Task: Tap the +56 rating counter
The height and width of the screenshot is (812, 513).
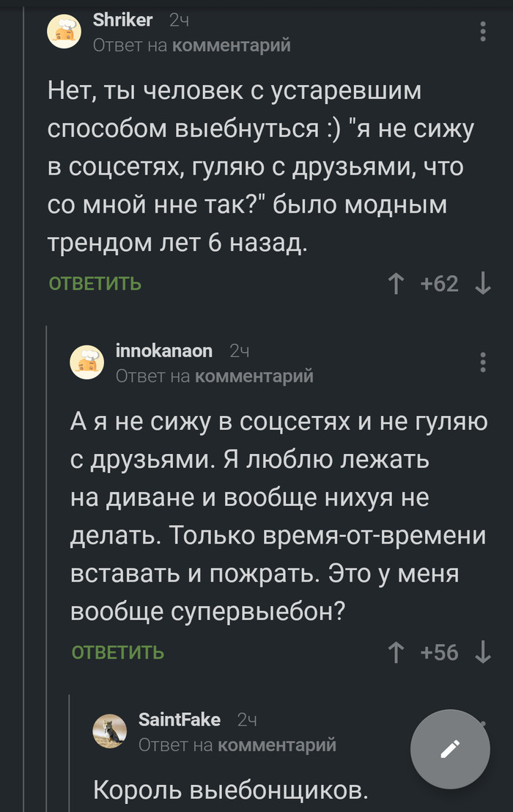Action: 440,652
